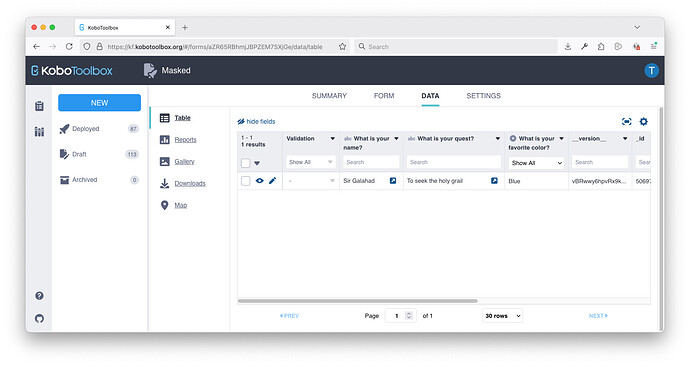This screenshot has height=366, width=690.
Task: Click the site lock icon in address bar
Action: coord(99,47)
